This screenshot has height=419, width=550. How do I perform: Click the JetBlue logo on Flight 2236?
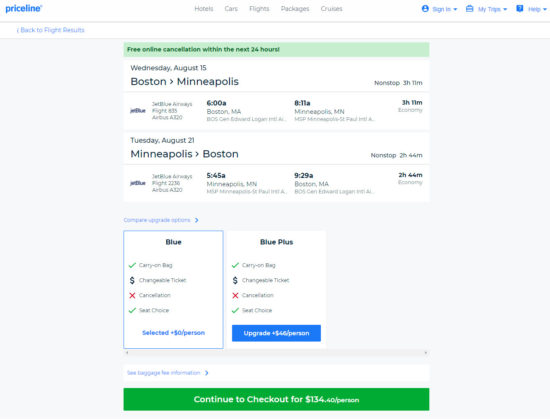point(138,183)
